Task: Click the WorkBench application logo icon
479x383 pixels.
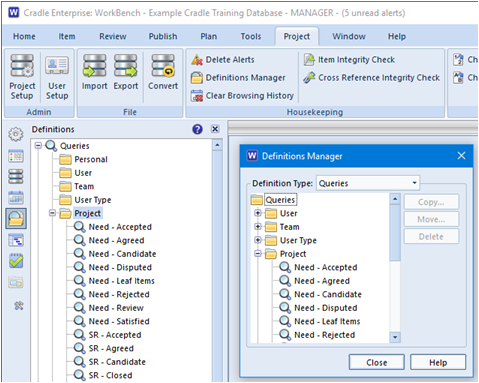Action: (x=14, y=13)
